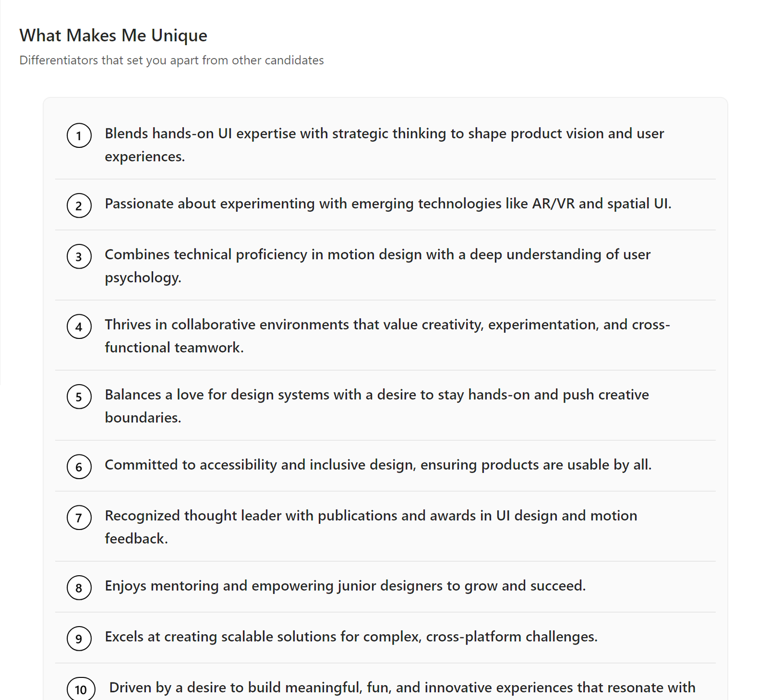Select the number 3 circle badge

pos(79,256)
